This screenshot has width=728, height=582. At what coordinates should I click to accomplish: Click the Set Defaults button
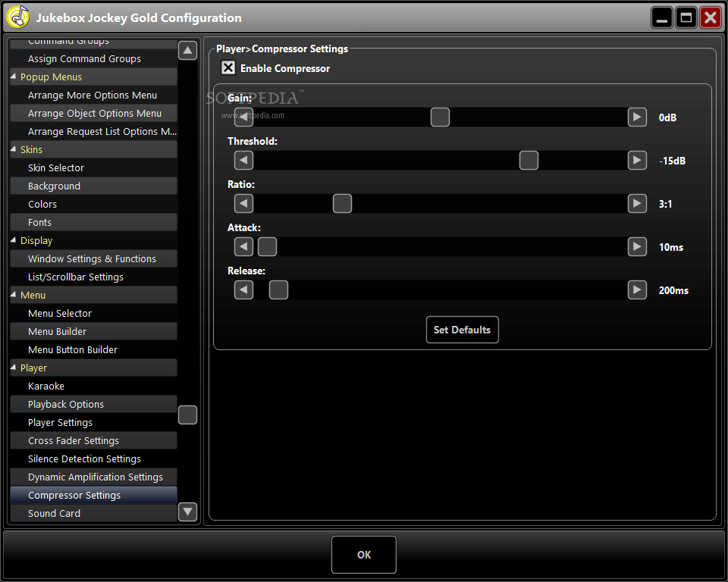coord(463,330)
